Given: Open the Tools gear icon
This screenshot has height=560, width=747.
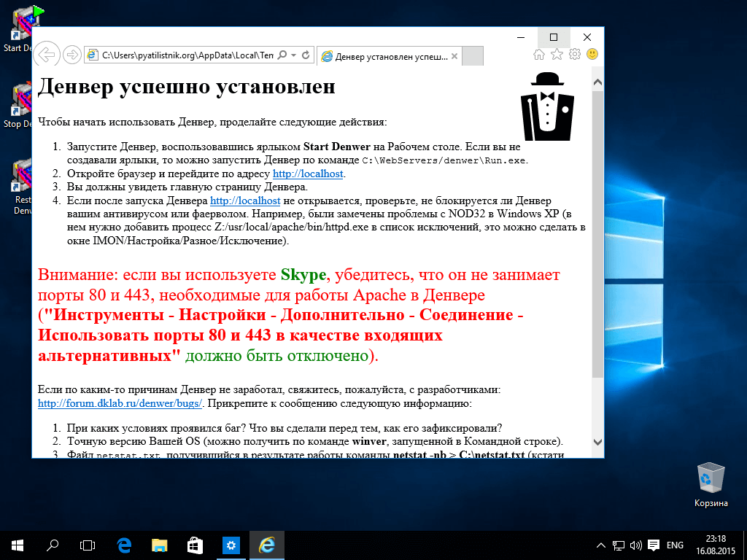Looking at the screenshot, I should pos(575,55).
